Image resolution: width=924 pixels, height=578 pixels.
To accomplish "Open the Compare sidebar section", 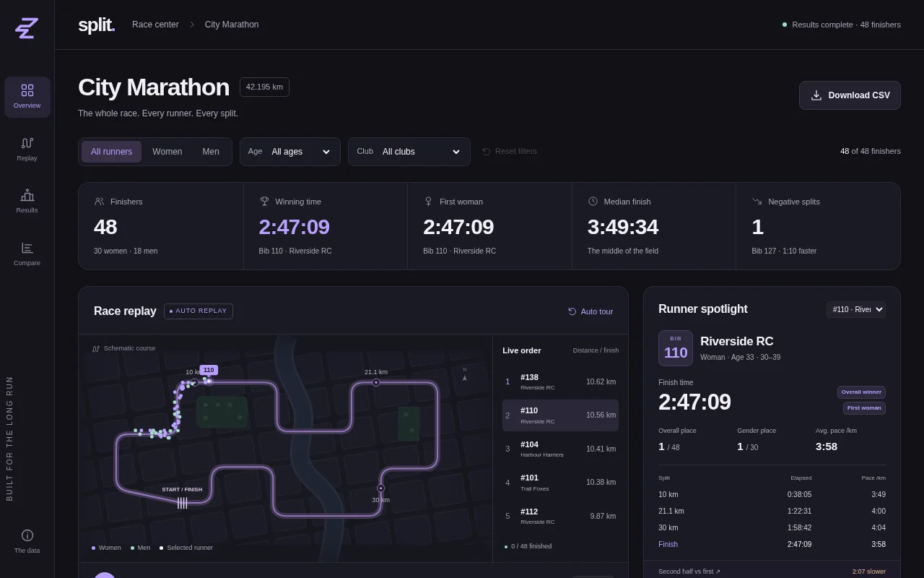I will pyautogui.click(x=27, y=254).
